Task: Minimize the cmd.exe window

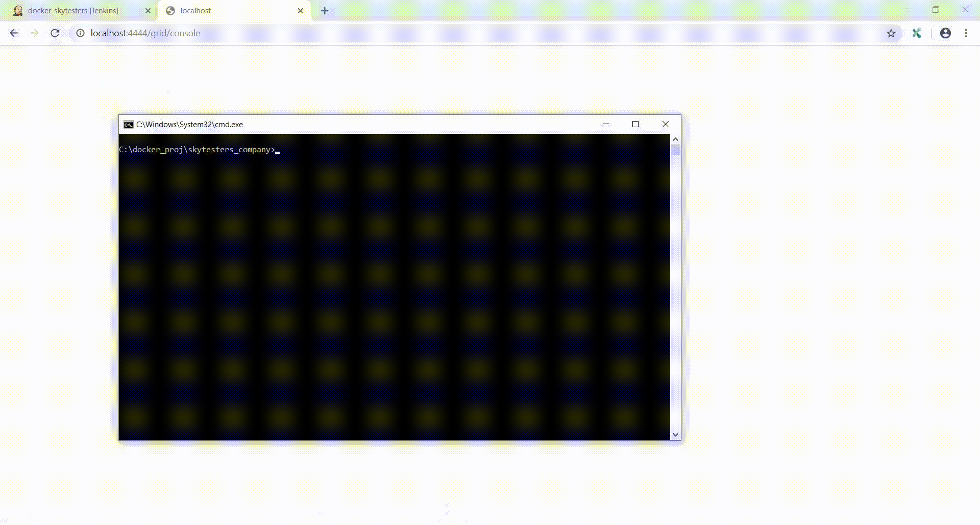Action: (x=606, y=124)
